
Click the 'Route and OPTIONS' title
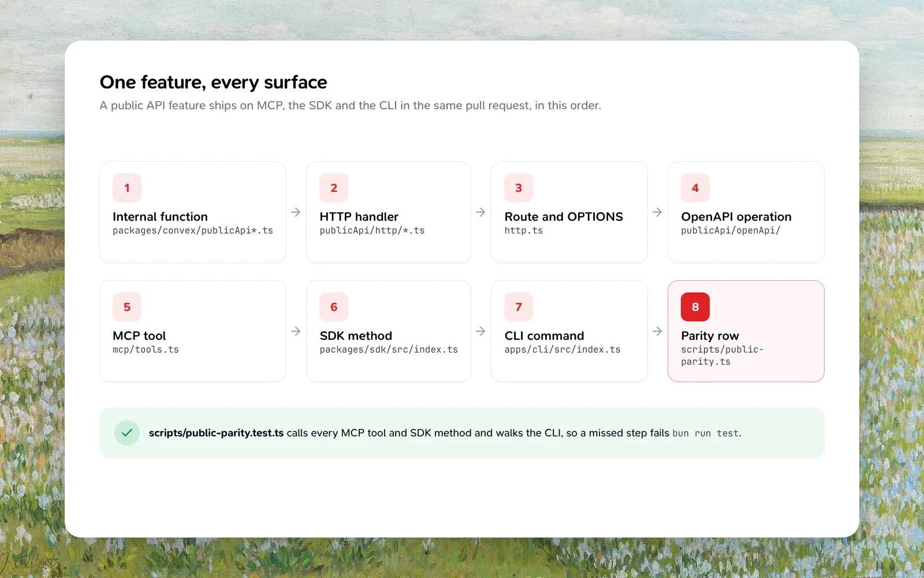pyautogui.click(x=564, y=217)
